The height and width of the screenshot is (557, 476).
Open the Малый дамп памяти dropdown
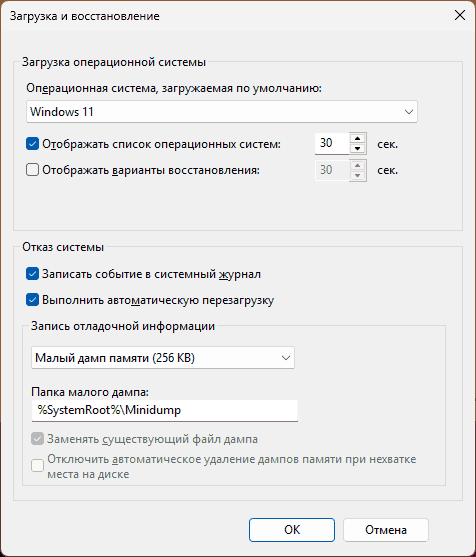163,358
